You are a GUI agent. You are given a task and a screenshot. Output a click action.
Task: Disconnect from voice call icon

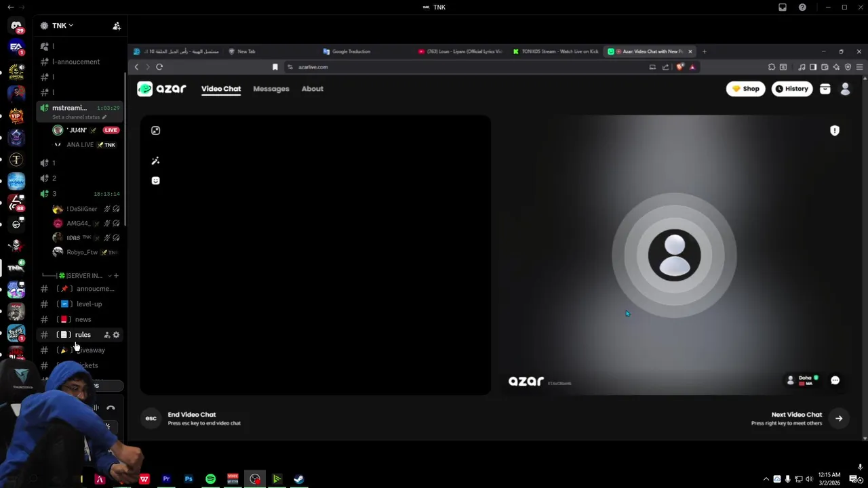pyautogui.click(x=111, y=408)
